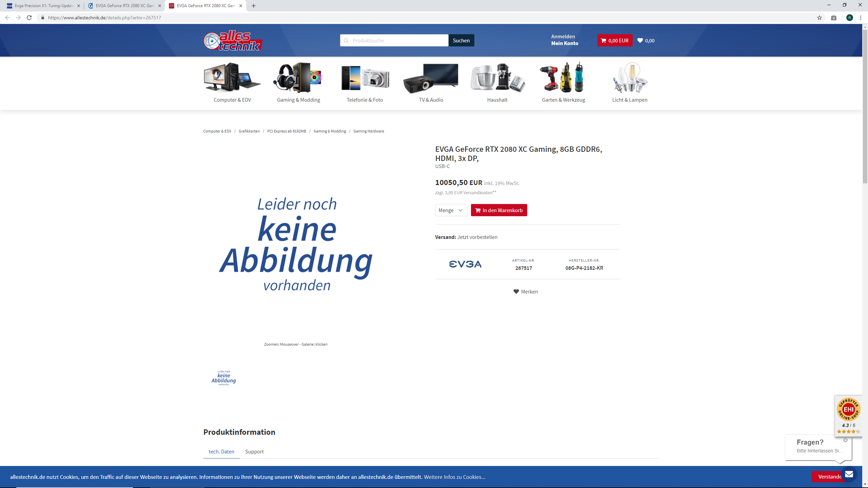Screen dimensions: 868x488
Task: Click the Suchen search button
Action: tap(461, 40)
